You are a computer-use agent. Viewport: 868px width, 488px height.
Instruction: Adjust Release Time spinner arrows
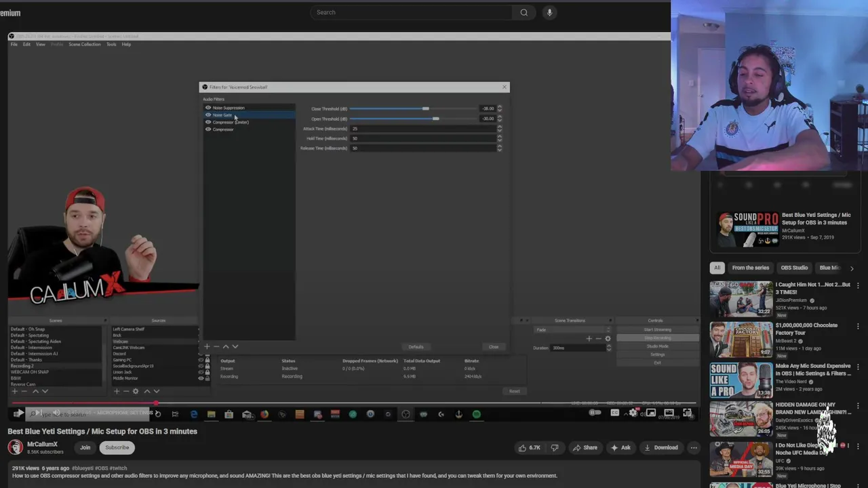pyautogui.click(x=500, y=148)
